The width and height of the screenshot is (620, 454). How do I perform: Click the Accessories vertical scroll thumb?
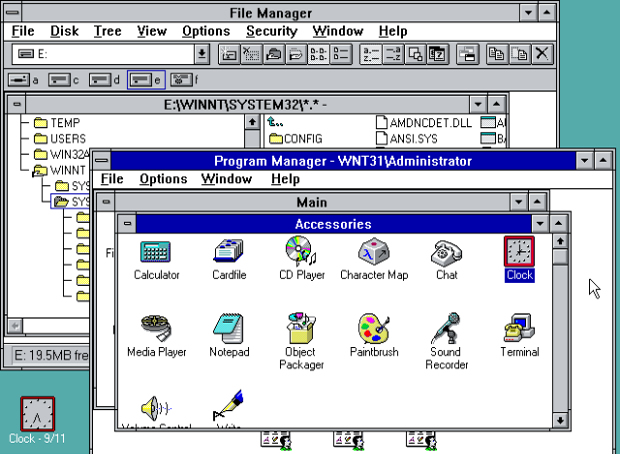coord(560,257)
